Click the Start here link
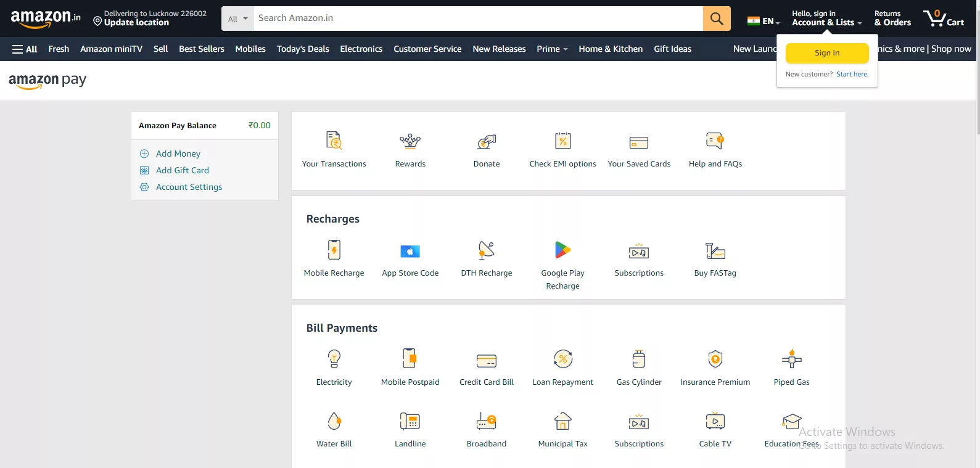980x468 pixels. click(x=852, y=75)
